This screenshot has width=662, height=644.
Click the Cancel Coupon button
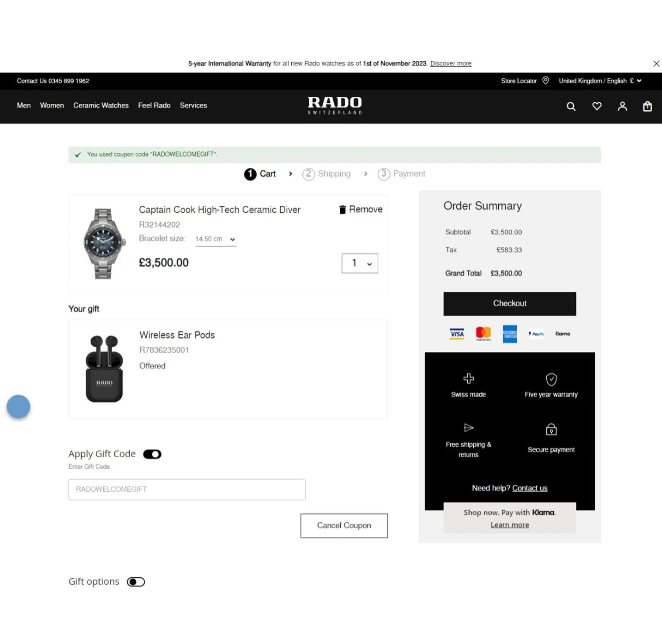344,526
